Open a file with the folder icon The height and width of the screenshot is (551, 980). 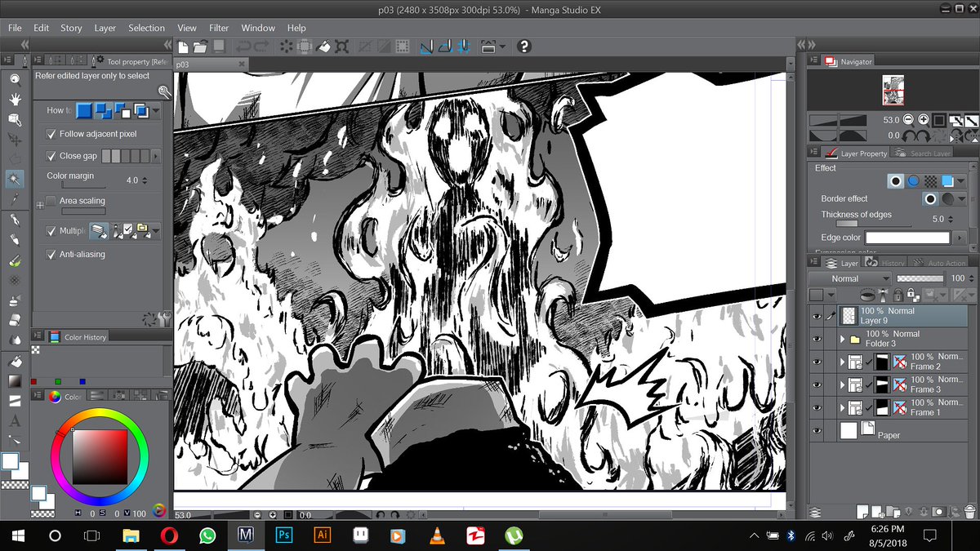[x=200, y=47]
